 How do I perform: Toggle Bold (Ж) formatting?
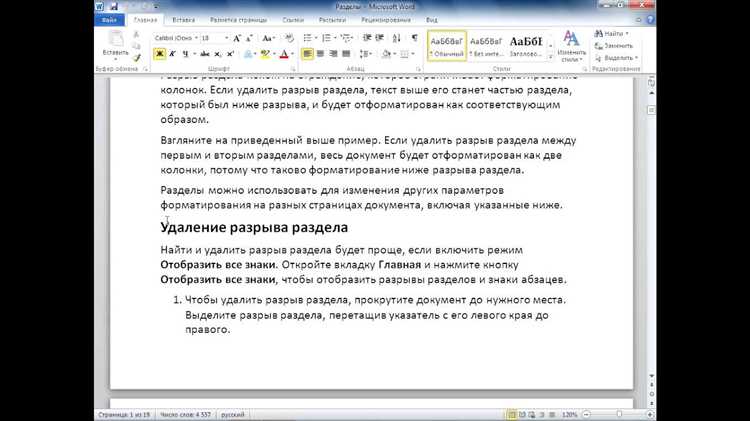[160, 54]
